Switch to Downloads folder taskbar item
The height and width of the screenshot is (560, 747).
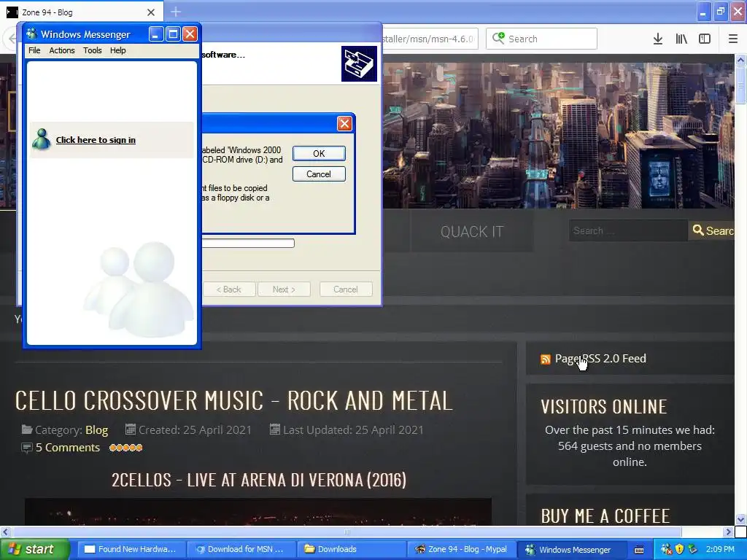(352, 549)
